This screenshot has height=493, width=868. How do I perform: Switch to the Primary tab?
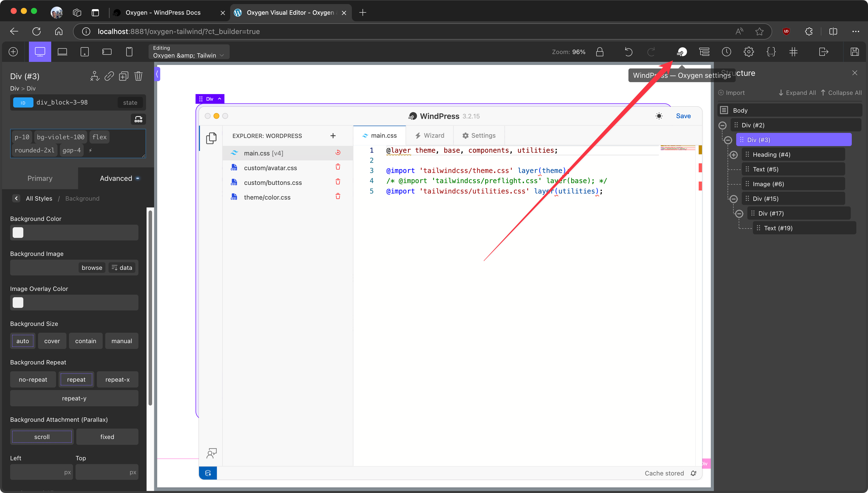(40, 179)
